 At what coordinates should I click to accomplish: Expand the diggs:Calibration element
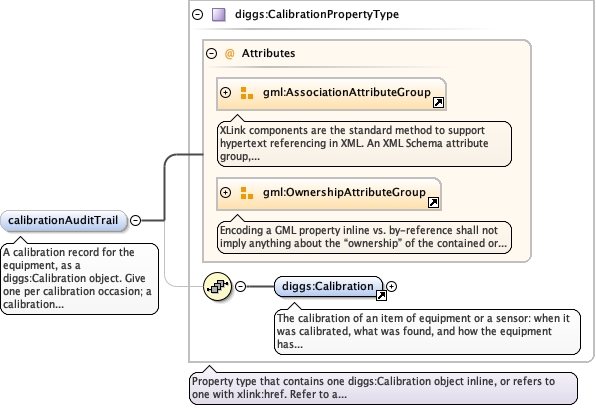(392, 286)
